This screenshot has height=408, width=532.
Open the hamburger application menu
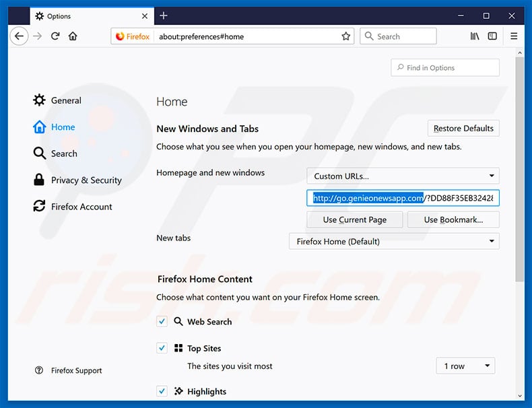tap(514, 36)
